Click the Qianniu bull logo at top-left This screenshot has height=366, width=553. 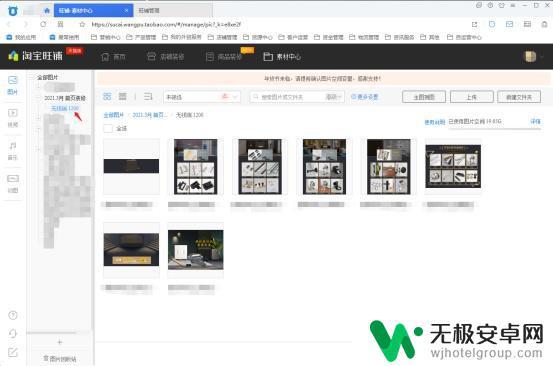tap(13, 11)
